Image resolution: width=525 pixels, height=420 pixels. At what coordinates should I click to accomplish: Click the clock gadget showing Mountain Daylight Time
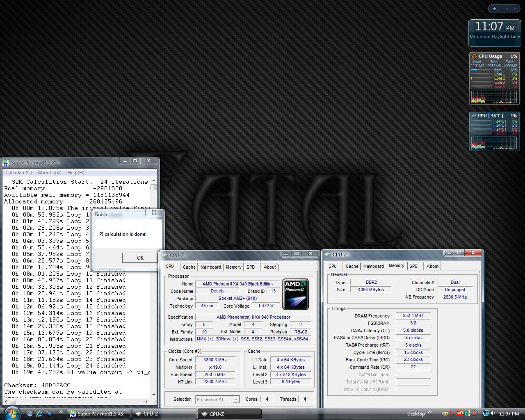pos(494,32)
